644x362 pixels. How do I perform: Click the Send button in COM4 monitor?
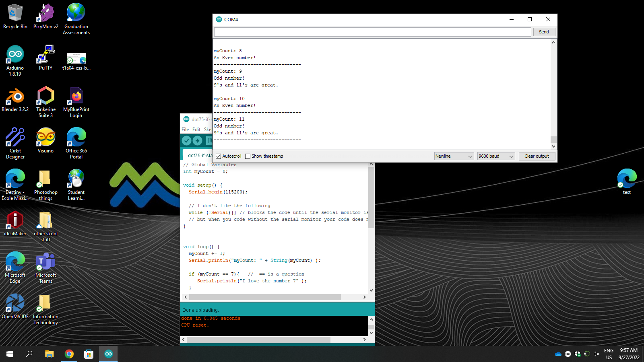click(x=544, y=32)
